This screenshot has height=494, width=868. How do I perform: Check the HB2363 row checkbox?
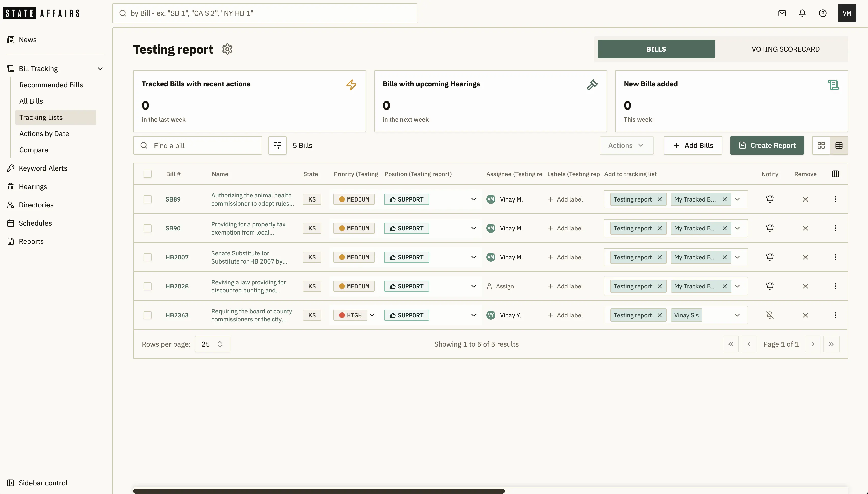148,315
